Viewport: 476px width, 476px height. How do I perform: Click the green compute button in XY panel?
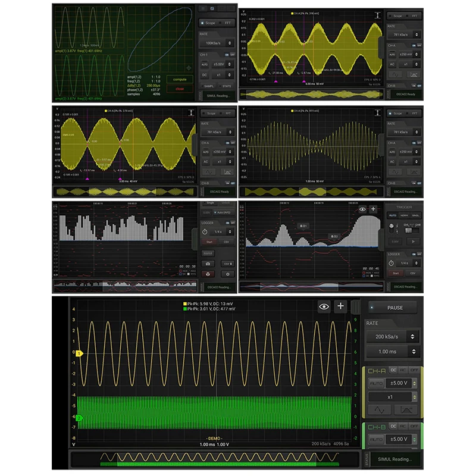coord(180,80)
